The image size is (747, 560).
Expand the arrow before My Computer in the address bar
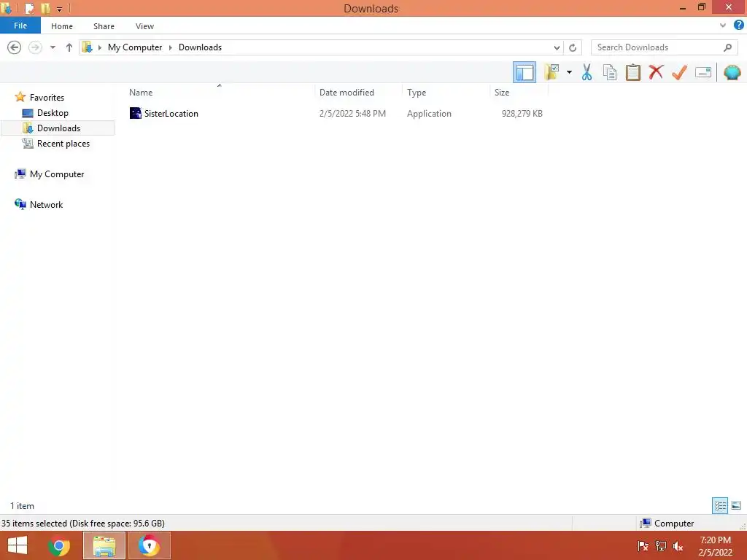tap(99, 47)
